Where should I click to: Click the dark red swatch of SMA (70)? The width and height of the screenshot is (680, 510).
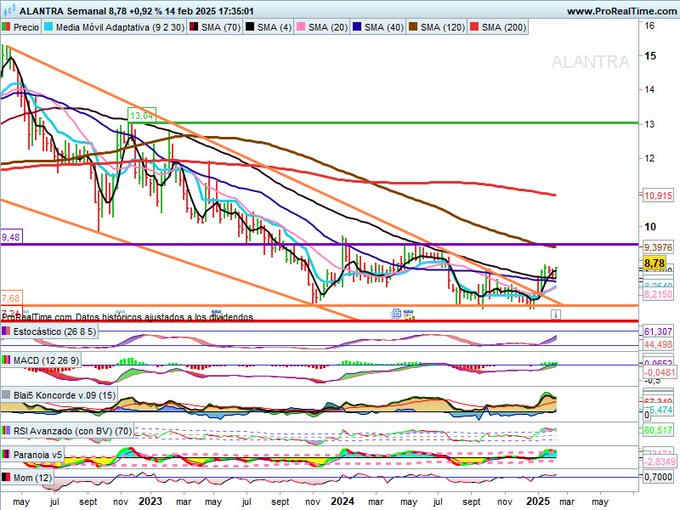[193, 27]
